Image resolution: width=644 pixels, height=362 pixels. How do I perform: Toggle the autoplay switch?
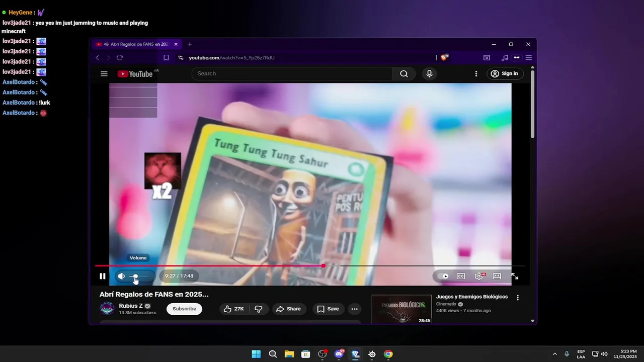pyautogui.click(x=443, y=276)
